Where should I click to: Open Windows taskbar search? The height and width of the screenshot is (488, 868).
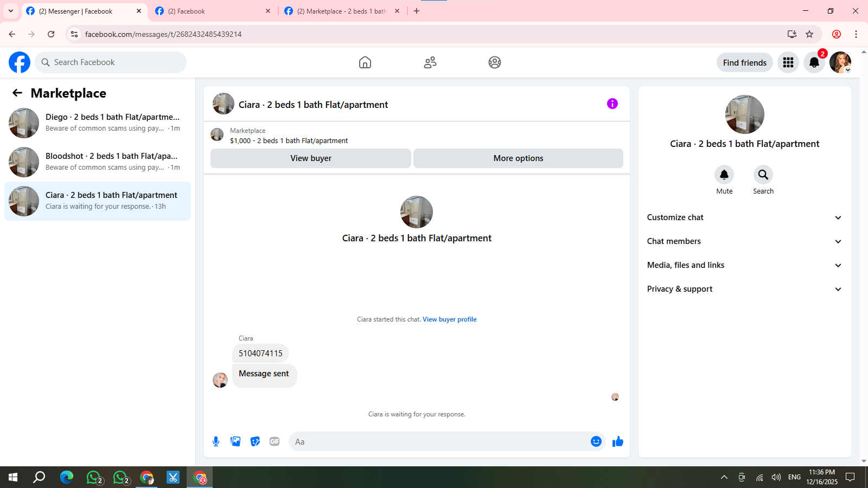click(39, 477)
